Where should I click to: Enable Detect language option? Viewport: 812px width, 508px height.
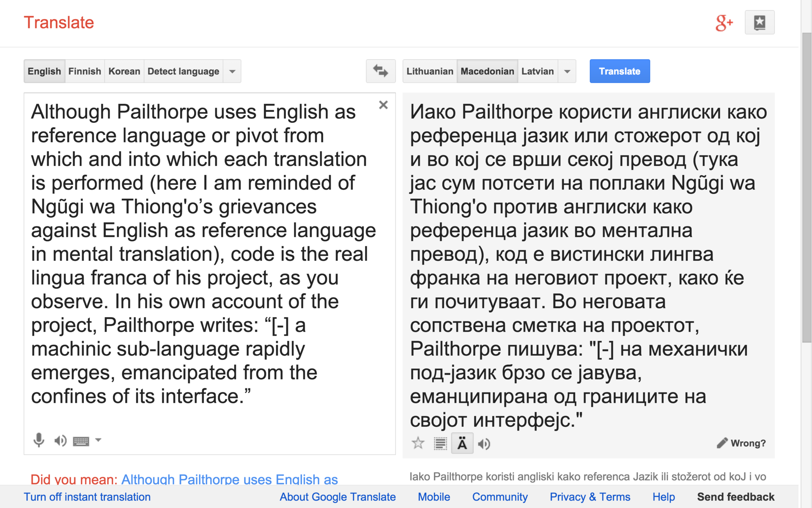pos(183,71)
